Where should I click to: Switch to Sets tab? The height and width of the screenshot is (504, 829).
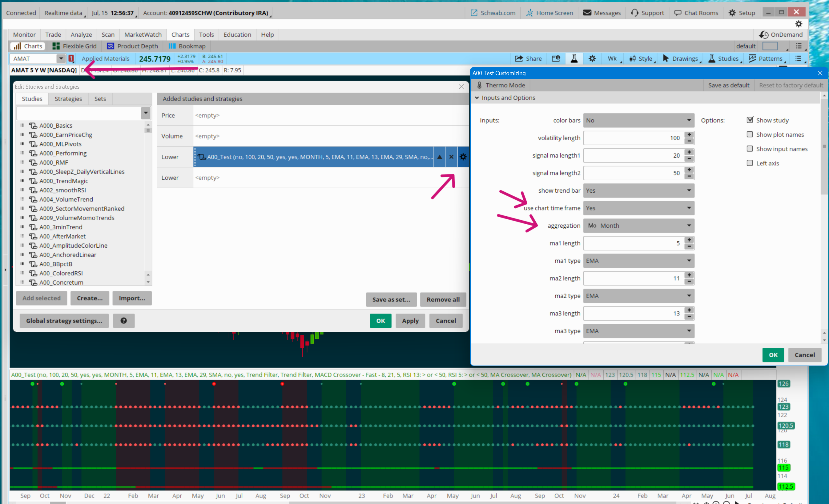[100, 99]
